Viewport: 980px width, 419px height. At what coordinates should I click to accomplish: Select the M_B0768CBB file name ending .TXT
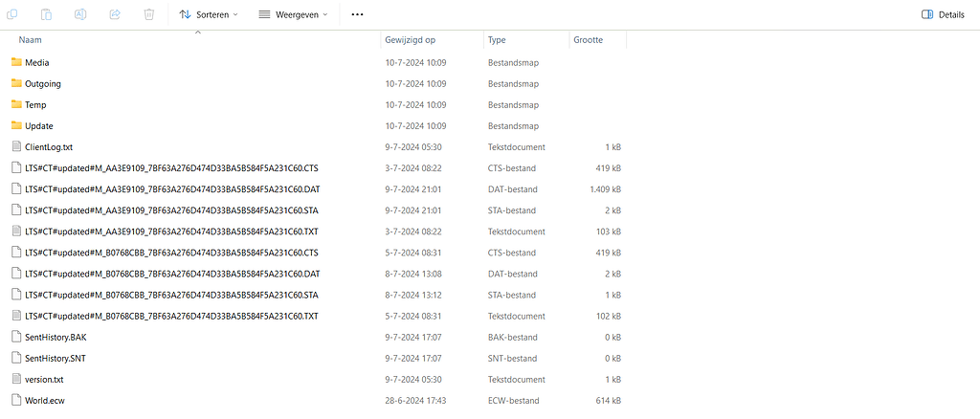point(172,316)
